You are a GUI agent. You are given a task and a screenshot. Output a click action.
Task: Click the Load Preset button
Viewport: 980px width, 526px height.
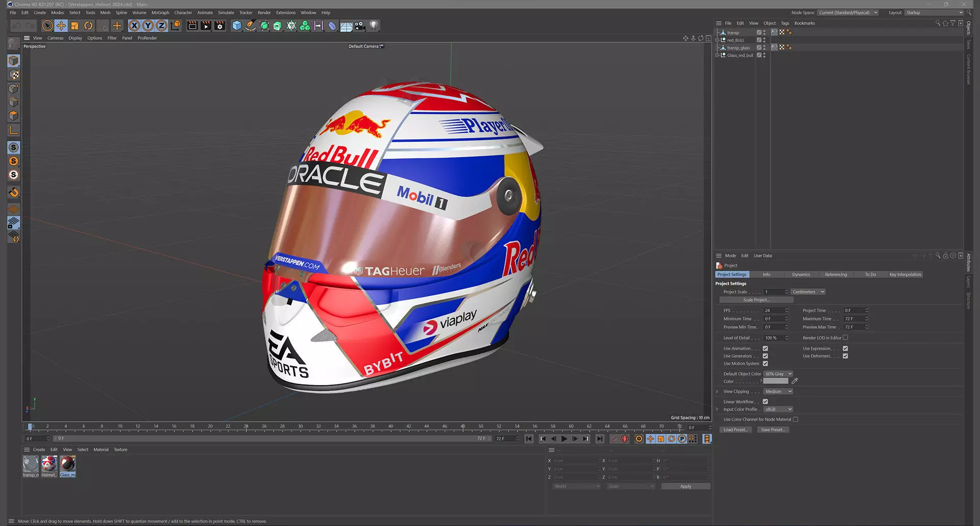736,430
